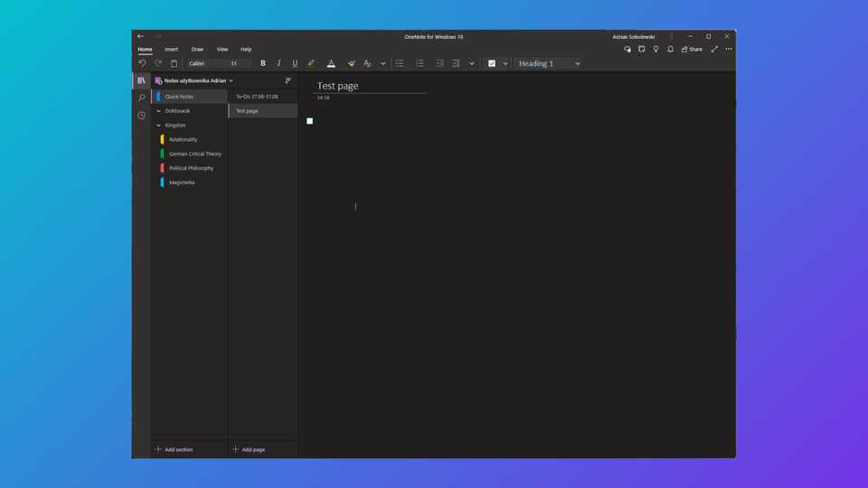The height and width of the screenshot is (488, 868).
Task: Open the tags dropdown arrow
Action: [x=505, y=63]
